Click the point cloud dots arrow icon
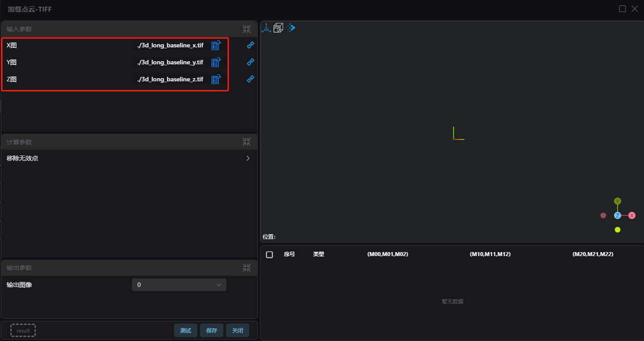The image size is (644, 341). (291, 28)
